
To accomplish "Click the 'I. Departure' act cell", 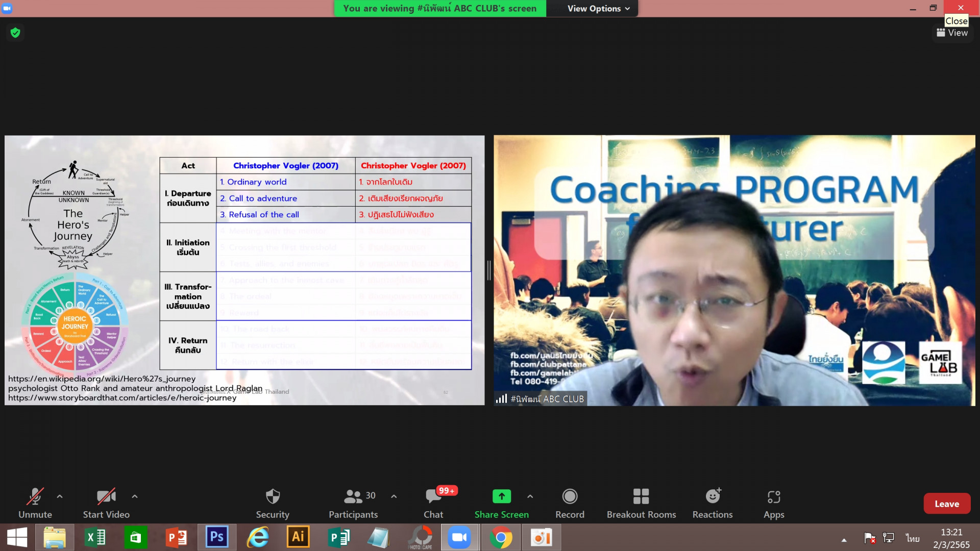I will [188, 198].
